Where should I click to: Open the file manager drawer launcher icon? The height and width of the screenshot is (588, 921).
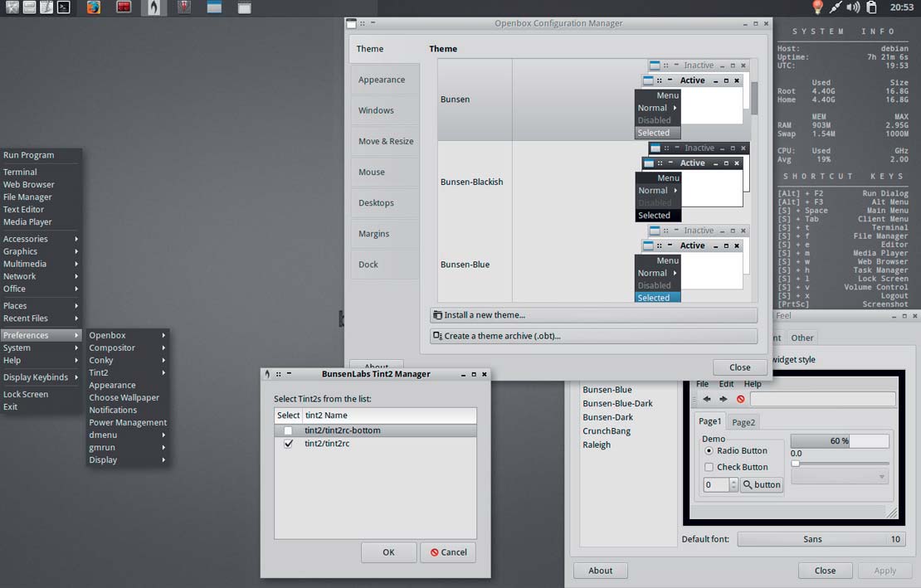click(x=29, y=7)
